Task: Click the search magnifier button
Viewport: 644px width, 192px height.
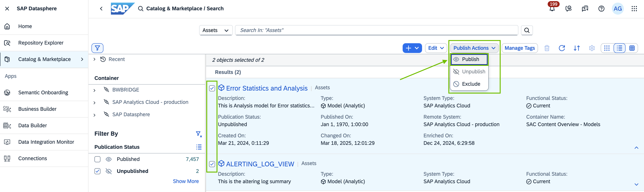Action: tap(527, 30)
